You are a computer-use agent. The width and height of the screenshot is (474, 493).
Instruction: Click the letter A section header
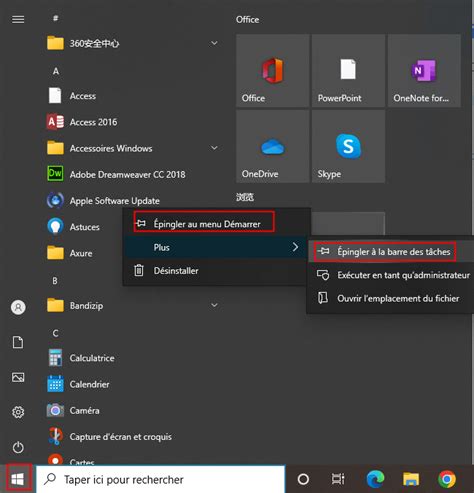point(56,71)
